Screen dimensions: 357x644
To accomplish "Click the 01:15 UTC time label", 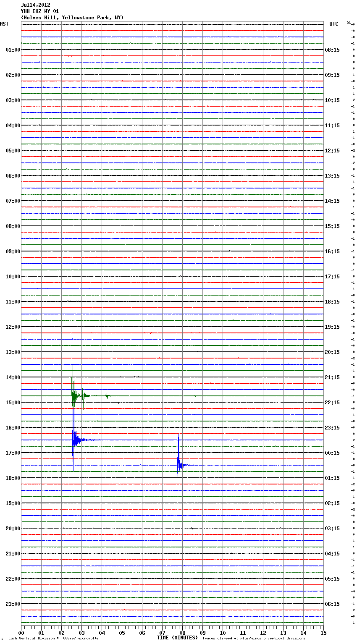I will click(x=332, y=478).
